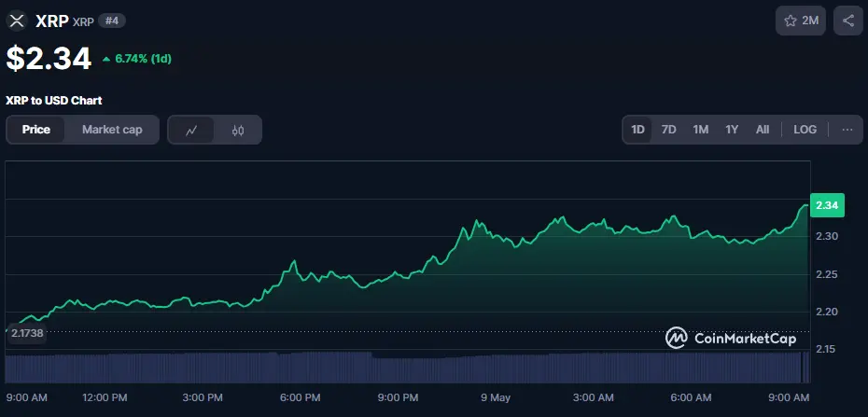Click the $2.34 price heading
Viewport: 868px width, 417px height.
point(49,59)
